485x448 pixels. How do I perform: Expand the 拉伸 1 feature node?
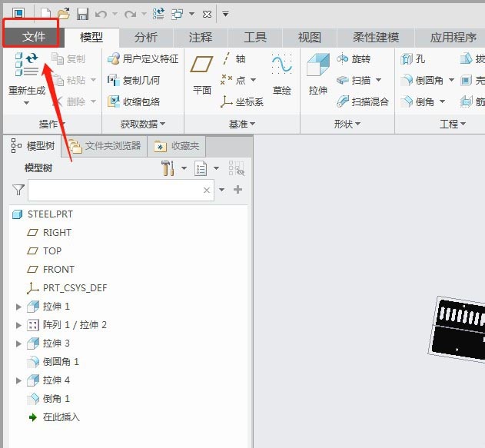pos(18,307)
